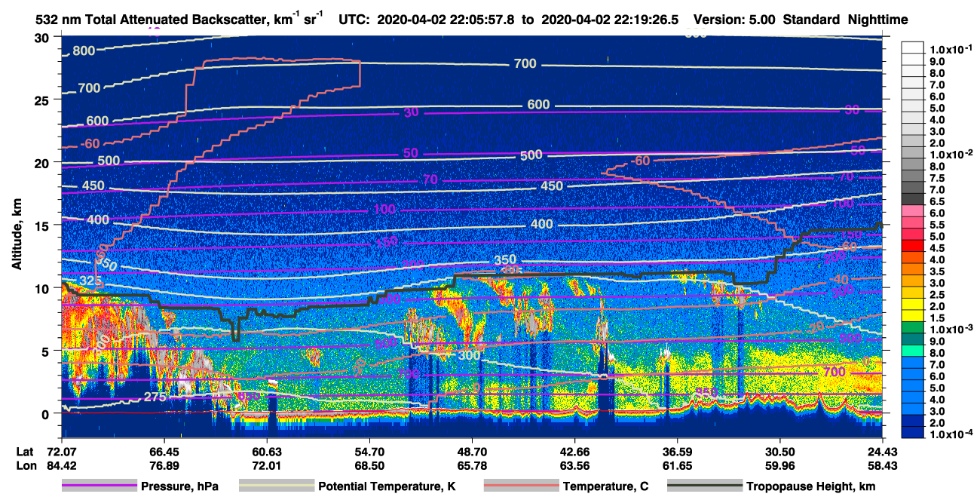980x503 pixels.
Task: Click the '800' potential temperature contour label
Action: [x=84, y=51]
